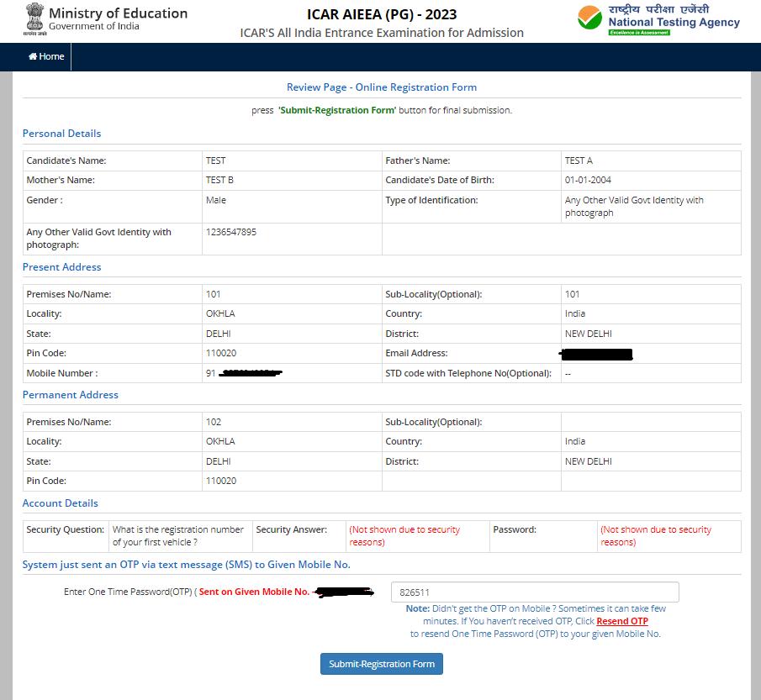
Task: Click date of birth value '01-01-2004'
Action: [588, 180]
